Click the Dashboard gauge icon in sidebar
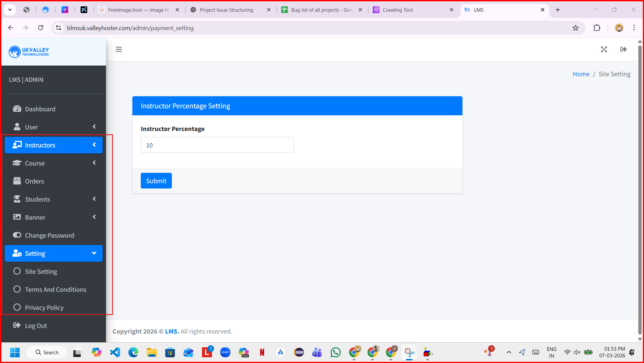Viewport: 644px width, 363px height. [17, 109]
